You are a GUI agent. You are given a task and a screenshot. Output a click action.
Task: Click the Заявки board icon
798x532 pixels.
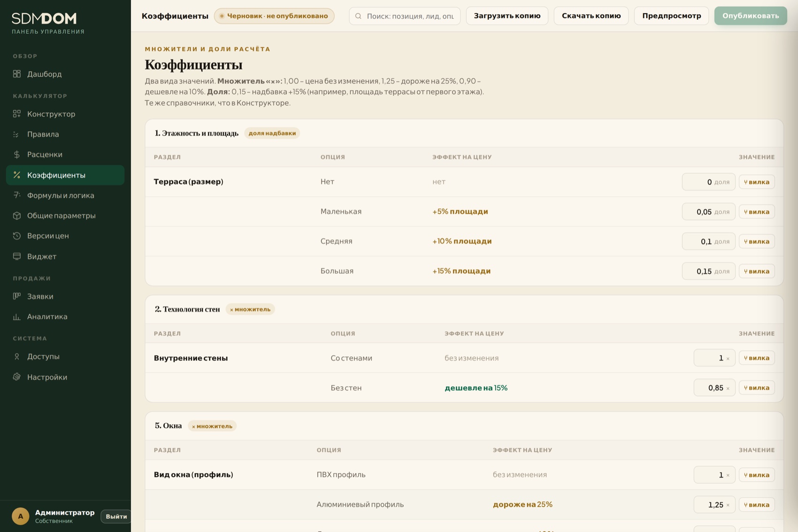17,296
